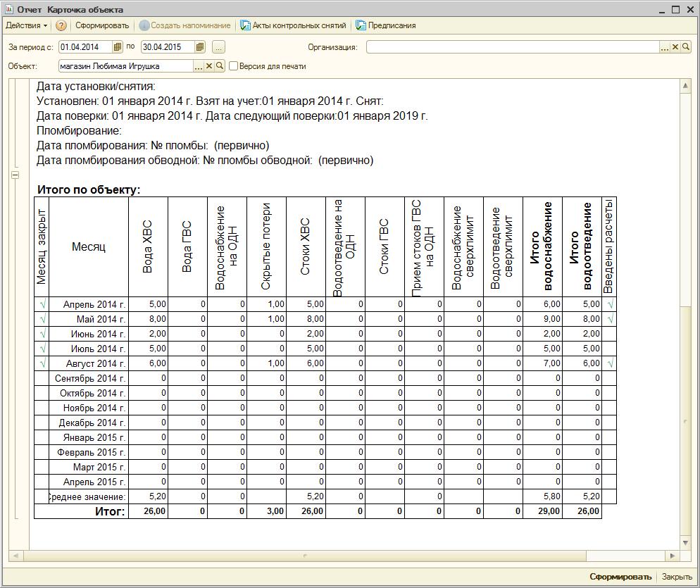
Task: Select the Январь 2015 г. month cell
Action: point(89,437)
